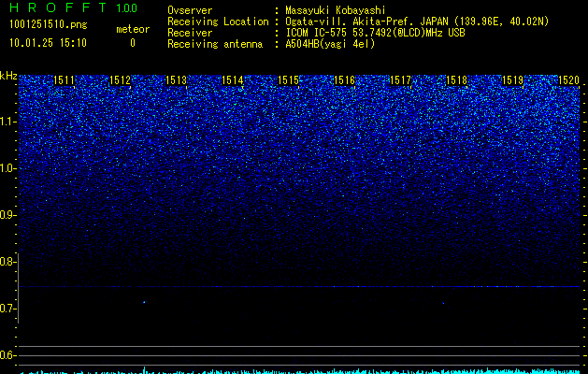Click the 1511 time marker

pyautogui.click(x=64, y=80)
